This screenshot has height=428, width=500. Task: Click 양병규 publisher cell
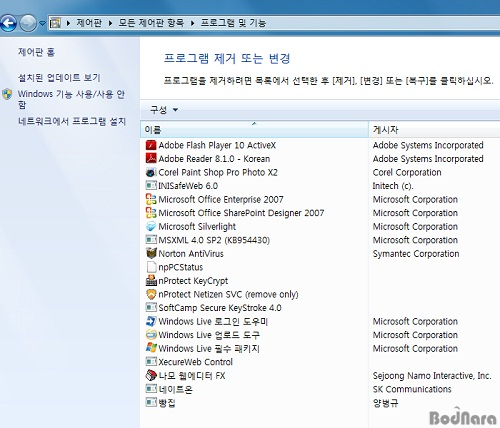(385, 403)
